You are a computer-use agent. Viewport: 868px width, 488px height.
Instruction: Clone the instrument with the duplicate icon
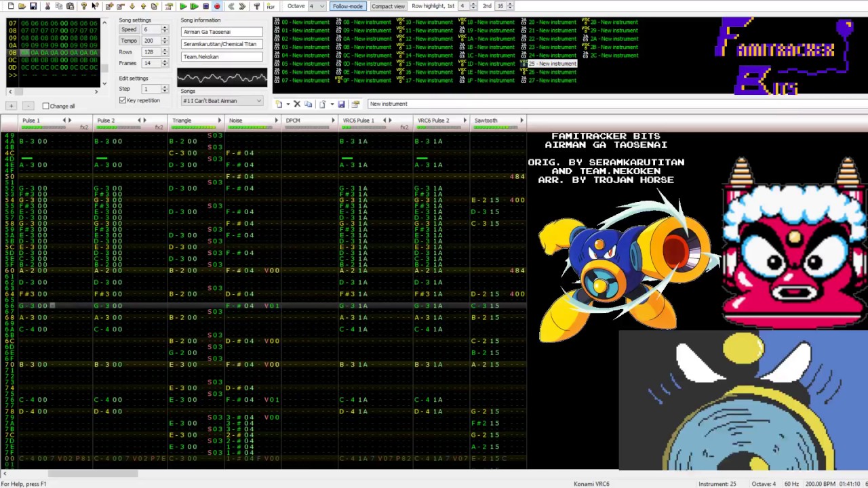click(308, 104)
